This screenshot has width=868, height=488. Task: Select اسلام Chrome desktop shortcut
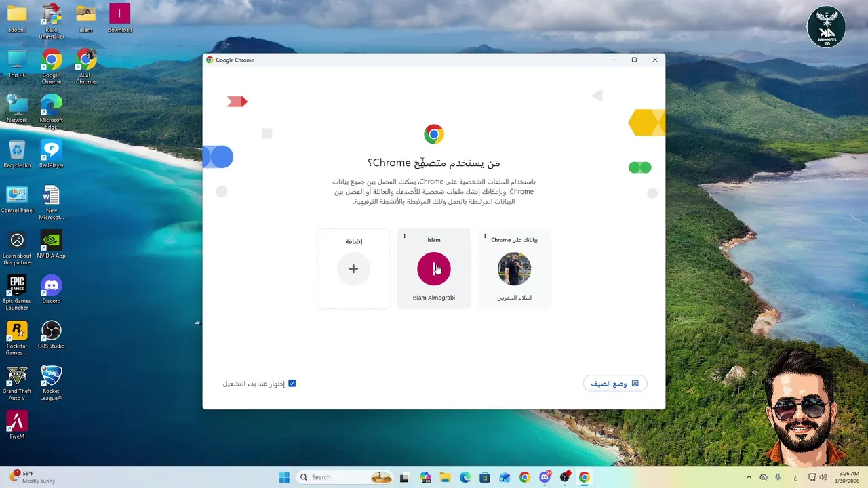coord(85,67)
